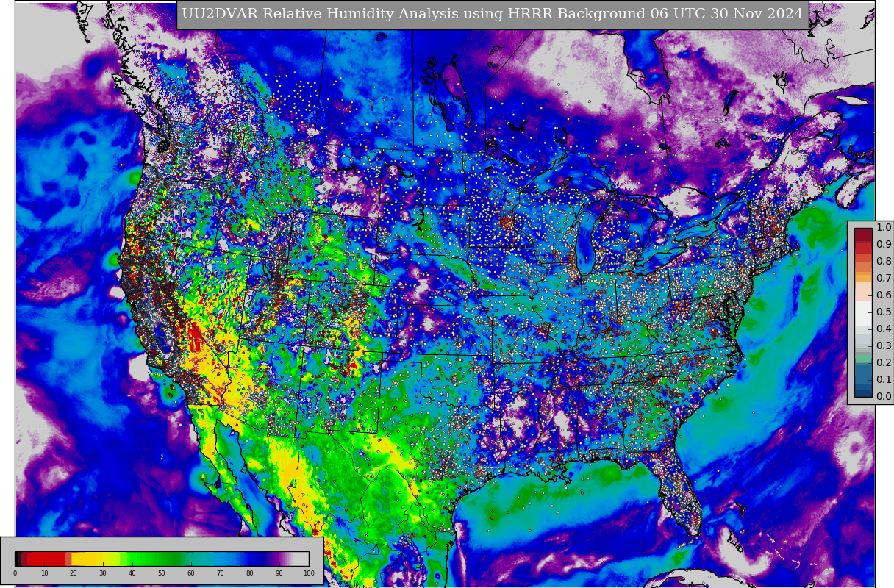Click the 1.0 label on right colorbar
Viewport: 894px width, 588px height.
point(884,227)
